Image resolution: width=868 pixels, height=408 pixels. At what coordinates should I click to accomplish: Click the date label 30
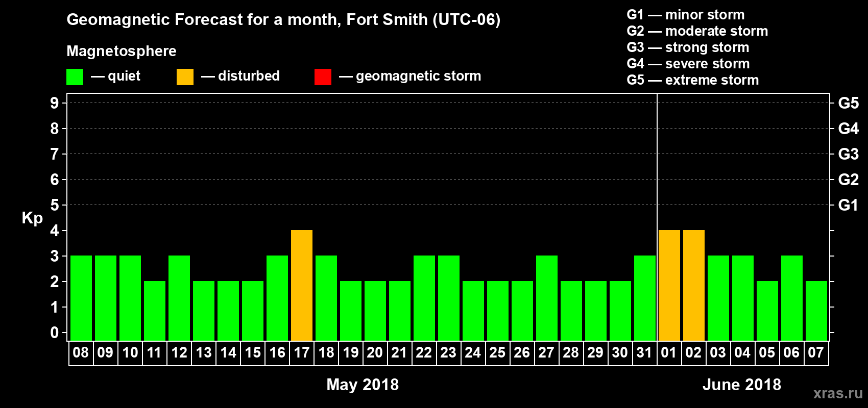pos(620,353)
